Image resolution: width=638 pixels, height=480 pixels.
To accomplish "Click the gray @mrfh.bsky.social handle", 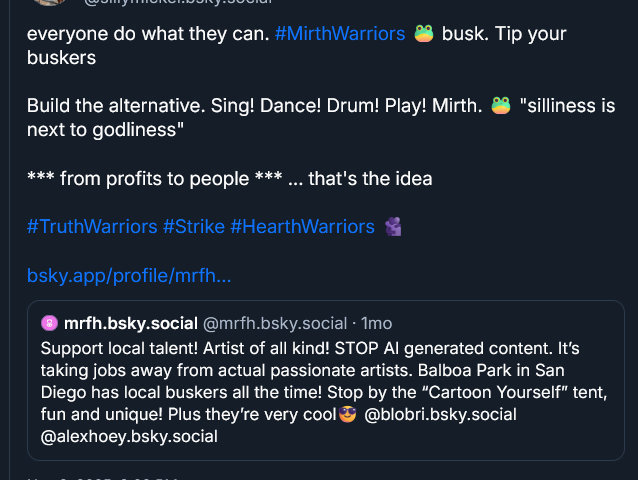I will (277, 323).
